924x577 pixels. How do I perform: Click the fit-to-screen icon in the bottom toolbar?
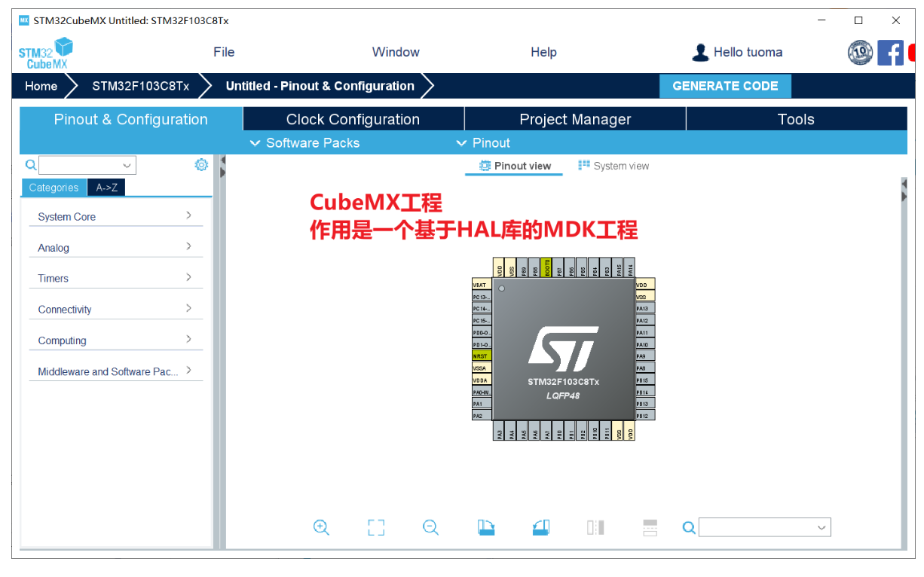click(376, 527)
